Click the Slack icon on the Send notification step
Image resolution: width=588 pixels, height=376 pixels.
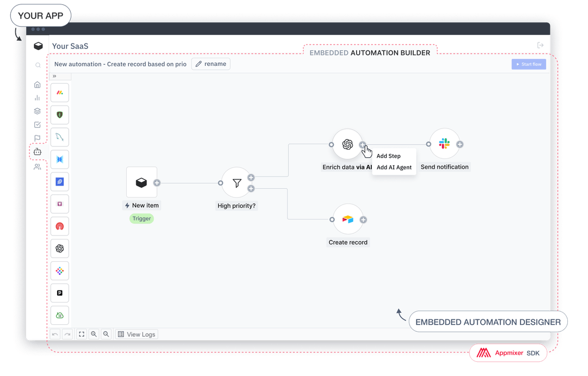coord(445,143)
